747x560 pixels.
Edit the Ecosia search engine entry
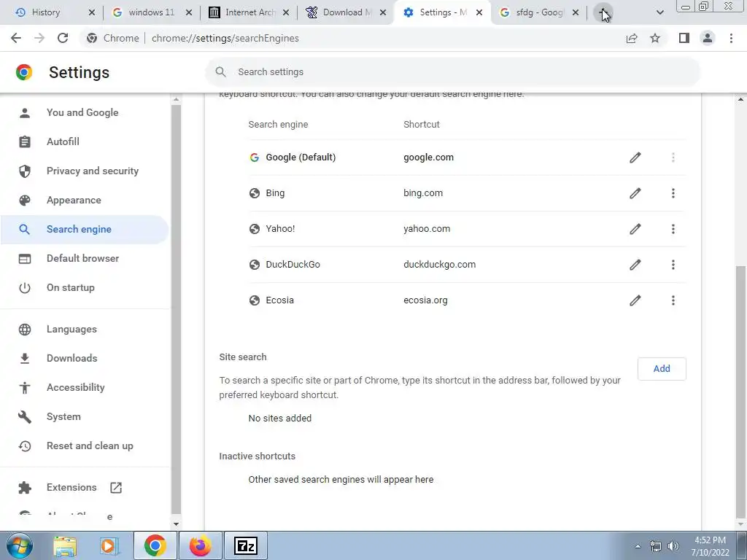point(635,300)
